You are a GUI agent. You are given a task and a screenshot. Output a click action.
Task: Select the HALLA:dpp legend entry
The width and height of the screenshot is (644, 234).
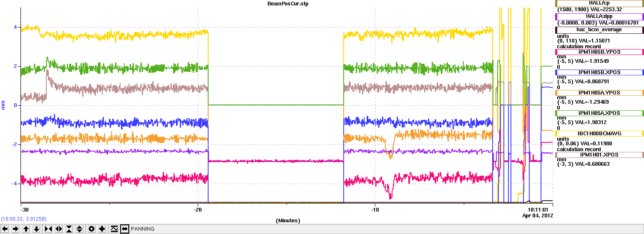599,16
